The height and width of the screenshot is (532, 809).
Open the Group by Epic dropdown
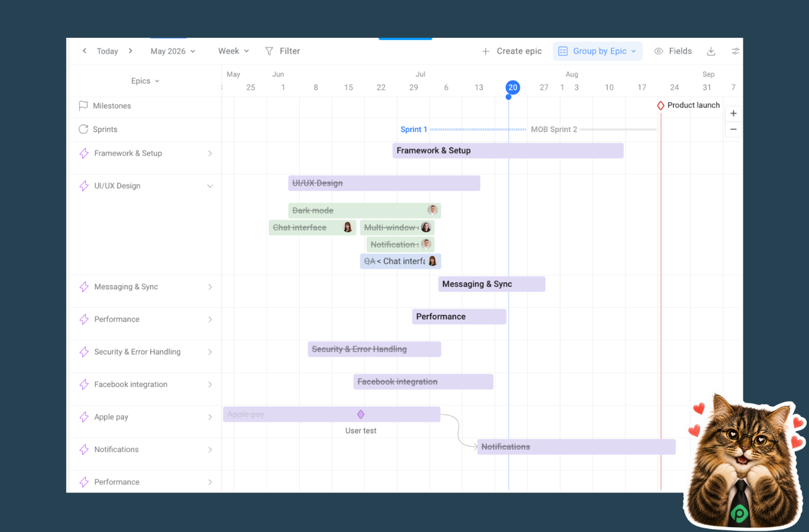point(597,51)
